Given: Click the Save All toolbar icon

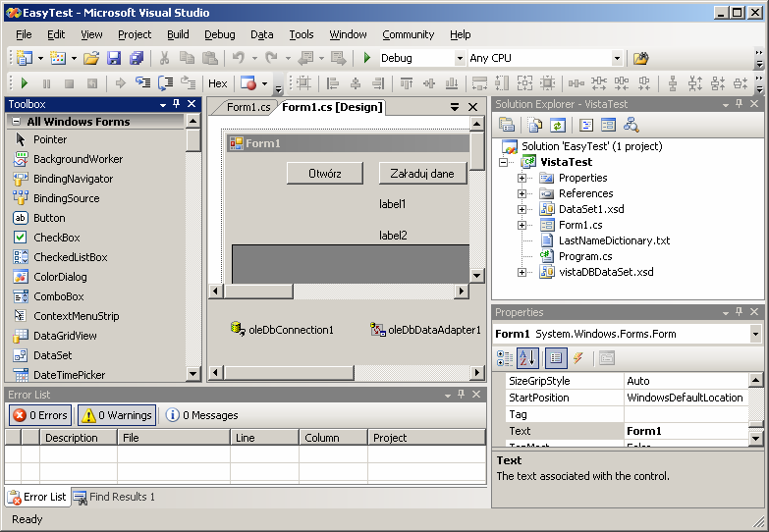Looking at the screenshot, I should coord(137,58).
